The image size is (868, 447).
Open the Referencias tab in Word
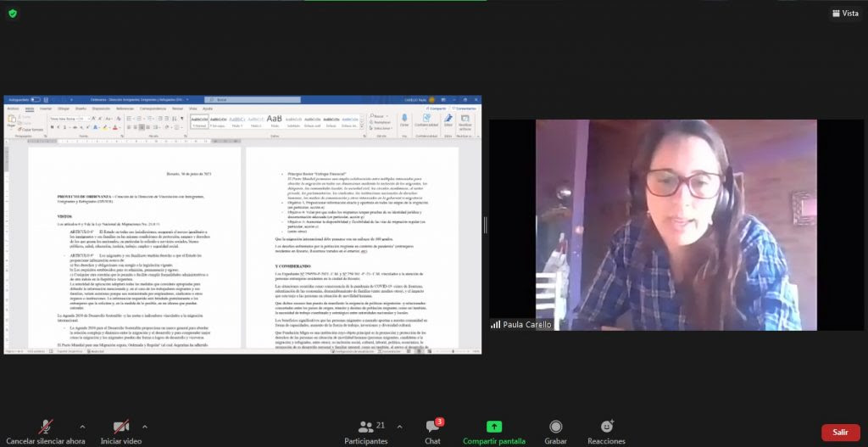pos(125,109)
